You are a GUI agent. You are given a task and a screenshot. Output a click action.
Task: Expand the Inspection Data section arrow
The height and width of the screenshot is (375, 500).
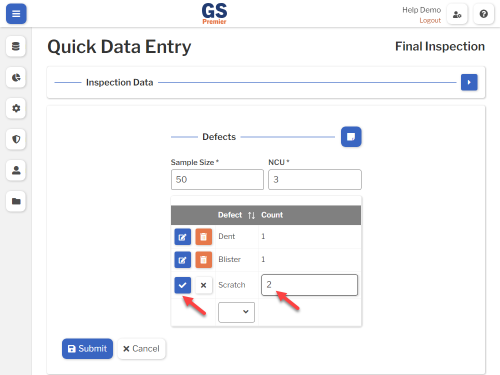[x=469, y=82]
